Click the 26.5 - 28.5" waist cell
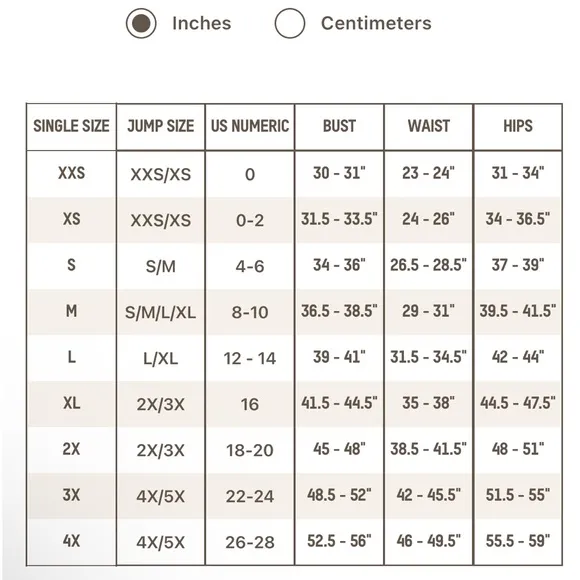The image size is (580, 580). click(x=428, y=265)
